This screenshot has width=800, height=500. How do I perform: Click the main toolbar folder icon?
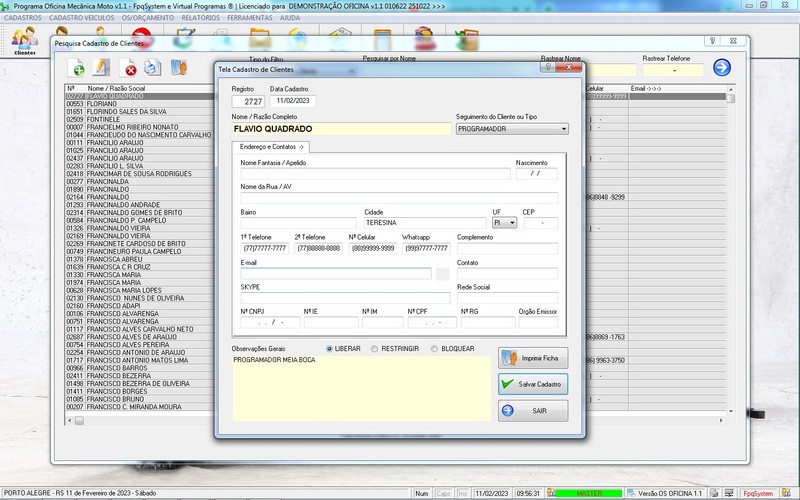click(x=260, y=39)
